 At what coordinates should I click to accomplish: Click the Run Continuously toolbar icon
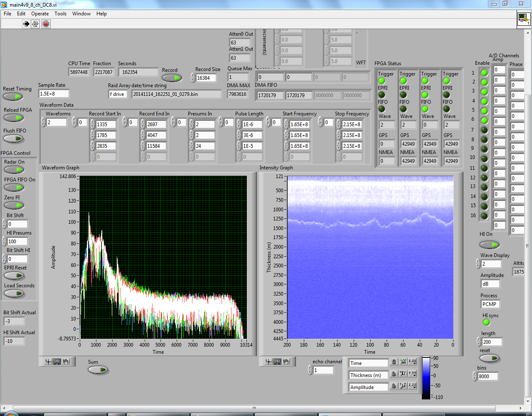click(36, 24)
